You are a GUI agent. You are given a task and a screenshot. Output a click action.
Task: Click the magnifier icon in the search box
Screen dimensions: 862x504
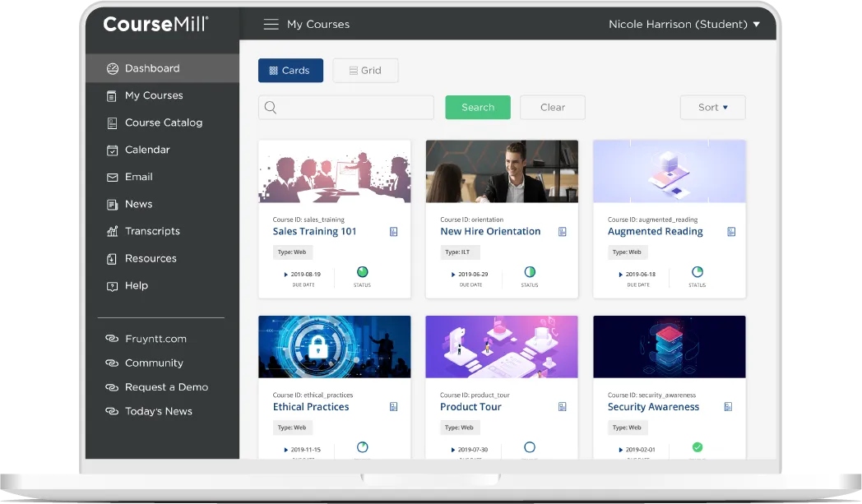(x=271, y=107)
